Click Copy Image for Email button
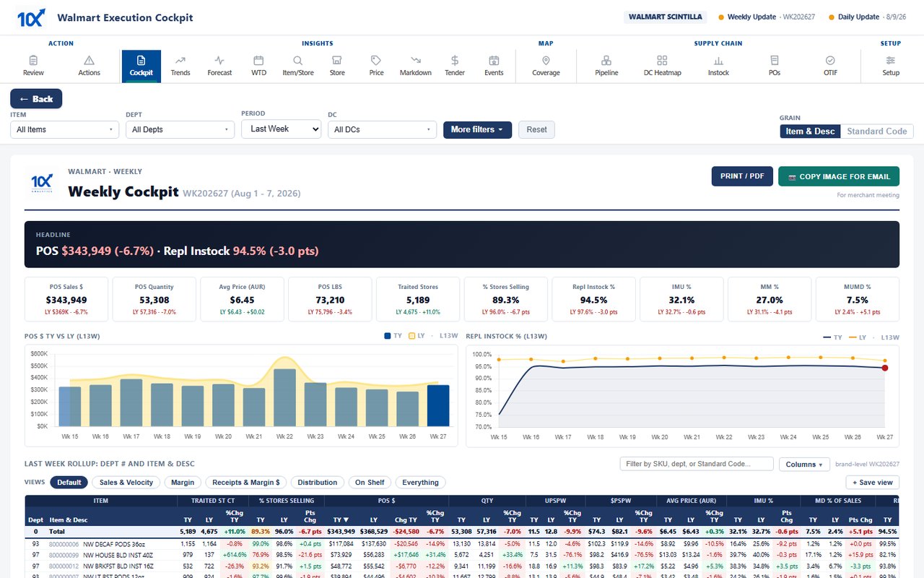This screenshot has width=924, height=578. pos(839,176)
